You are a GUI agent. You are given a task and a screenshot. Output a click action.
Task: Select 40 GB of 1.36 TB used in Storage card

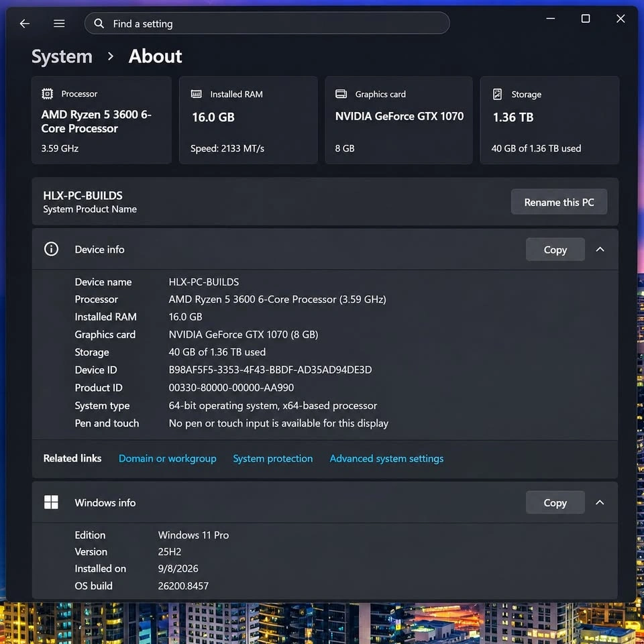tap(536, 148)
